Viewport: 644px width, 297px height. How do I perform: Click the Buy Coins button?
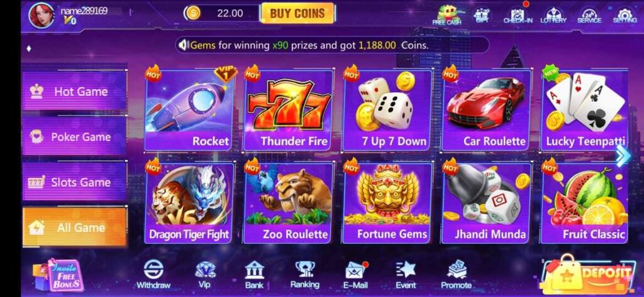[297, 13]
